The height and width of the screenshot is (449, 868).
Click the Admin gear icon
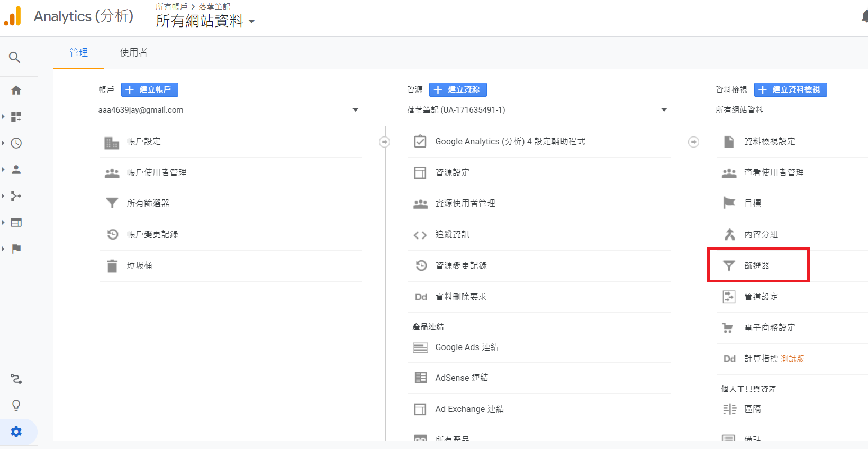click(16, 432)
